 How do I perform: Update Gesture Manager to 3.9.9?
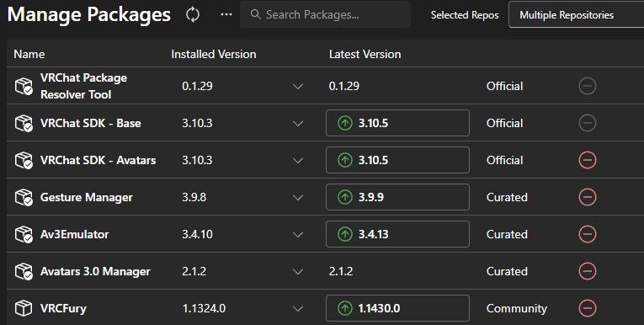(397, 197)
